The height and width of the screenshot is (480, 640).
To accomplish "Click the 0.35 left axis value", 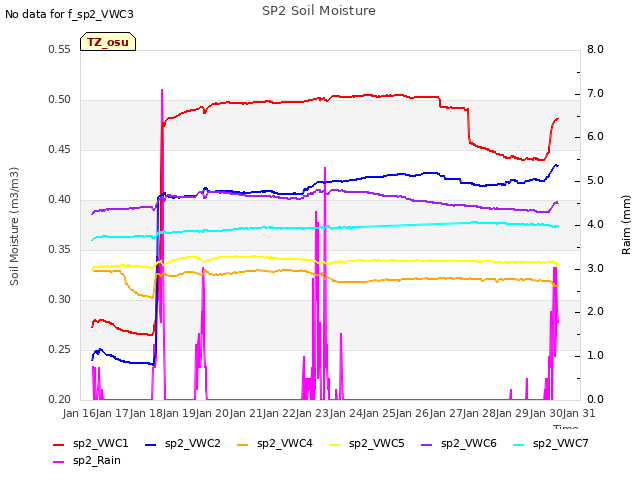I will (x=60, y=250).
